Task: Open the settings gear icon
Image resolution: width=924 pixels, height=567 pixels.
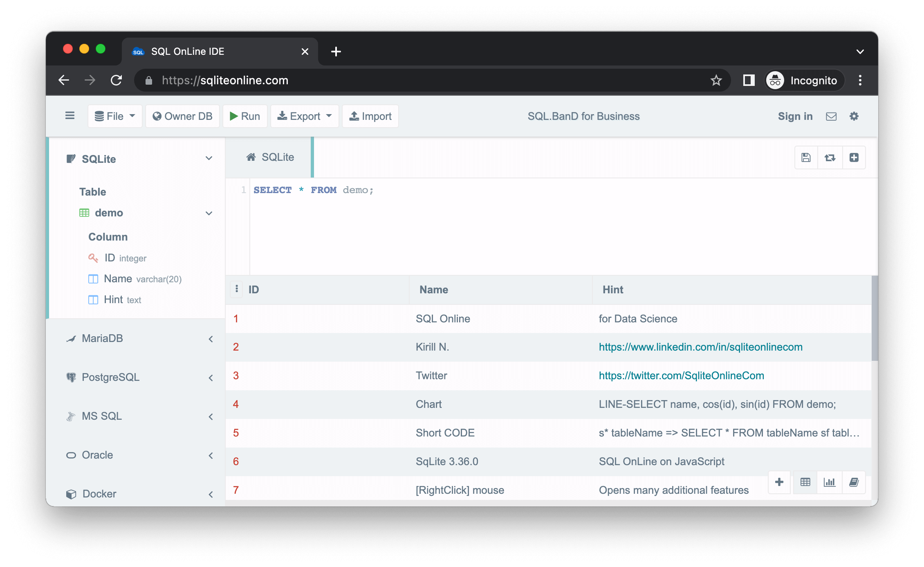Action: tap(854, 116)
